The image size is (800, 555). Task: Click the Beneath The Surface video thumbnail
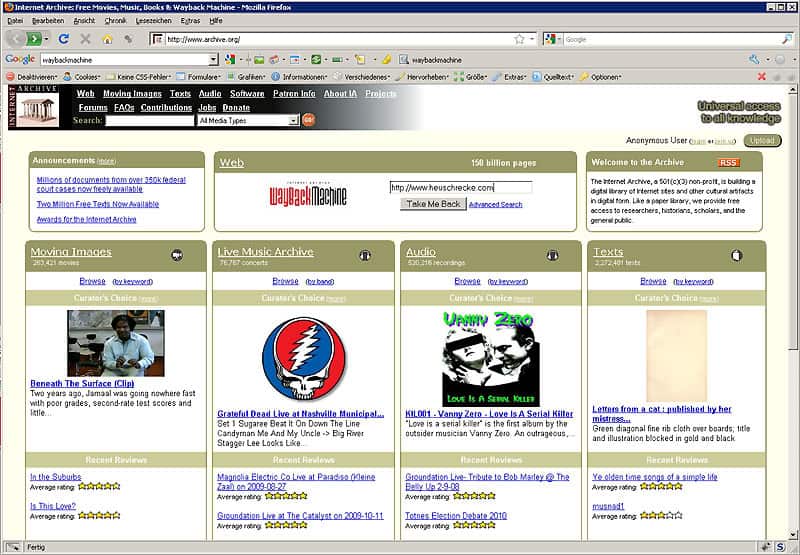[116, 343]
